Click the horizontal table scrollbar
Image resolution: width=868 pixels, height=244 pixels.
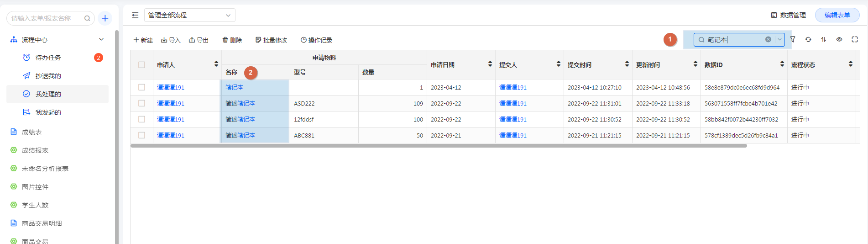pyautogui.click(x=438, y=146)
